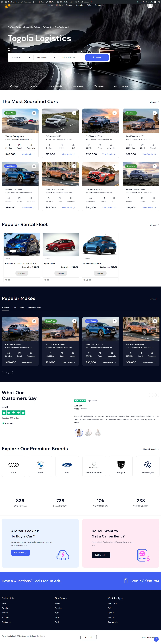This screenshot has width=161, height=644.
Task: Save the Corolla Altis – 2023 listing
Action: [x=114, y=166]
